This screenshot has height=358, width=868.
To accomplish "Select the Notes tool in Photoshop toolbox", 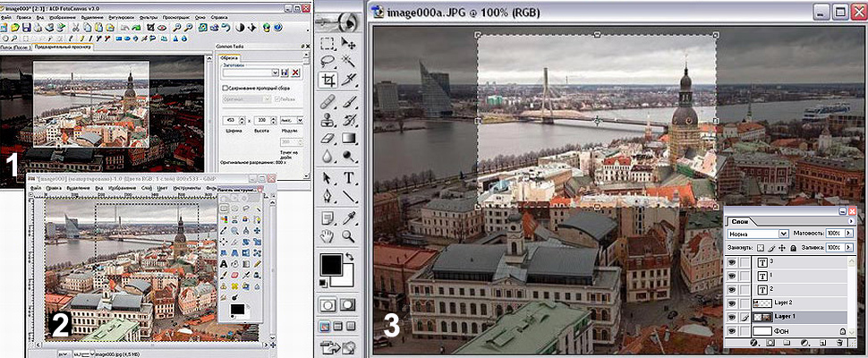I will point(328,218).
